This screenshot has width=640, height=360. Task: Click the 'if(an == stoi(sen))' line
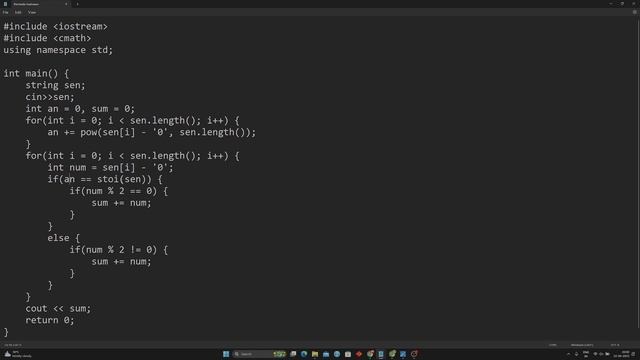pyautogui.click(x=104, y=180)
